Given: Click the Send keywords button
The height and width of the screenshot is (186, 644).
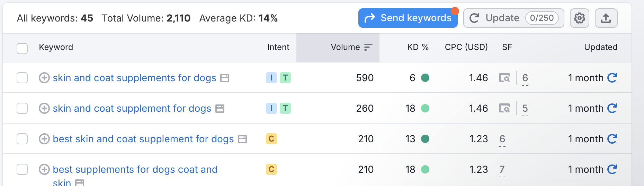Looking at the screenshot, I should (x=408, y=18).
